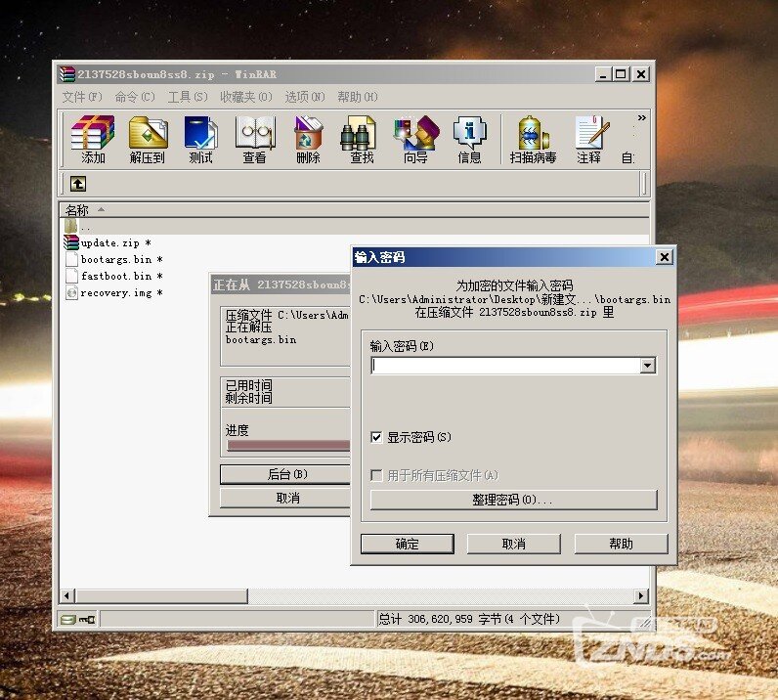Select the update.zip archive icon

[x=71, y=242]
